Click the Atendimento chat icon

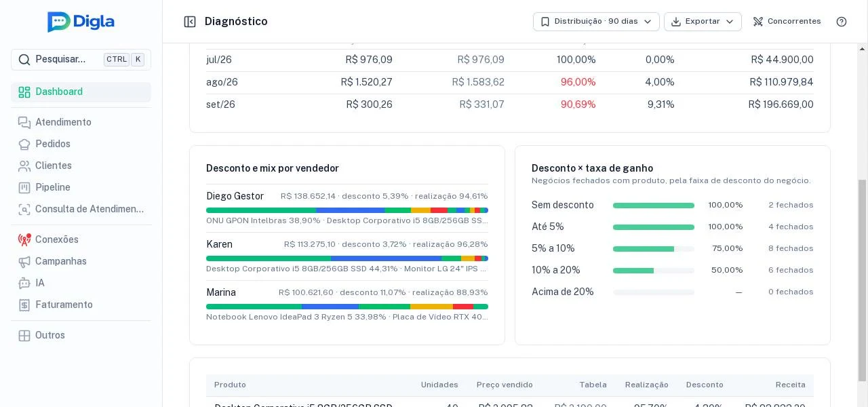point(24,123)
